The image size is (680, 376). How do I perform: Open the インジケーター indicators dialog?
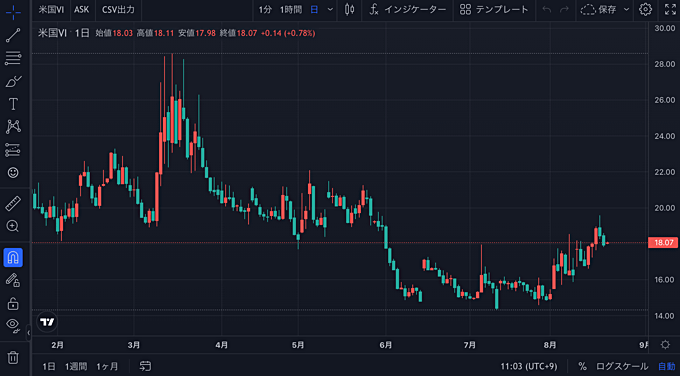coord(407,10)
